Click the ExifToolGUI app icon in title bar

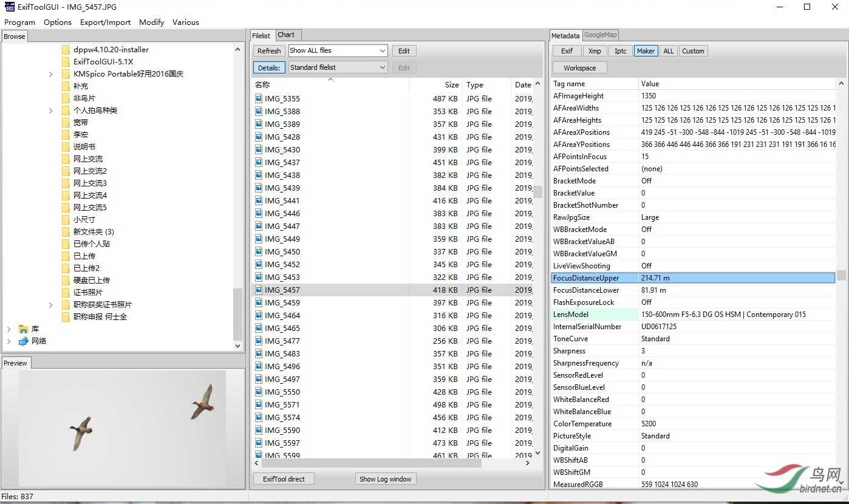click(x=9, y=7)
